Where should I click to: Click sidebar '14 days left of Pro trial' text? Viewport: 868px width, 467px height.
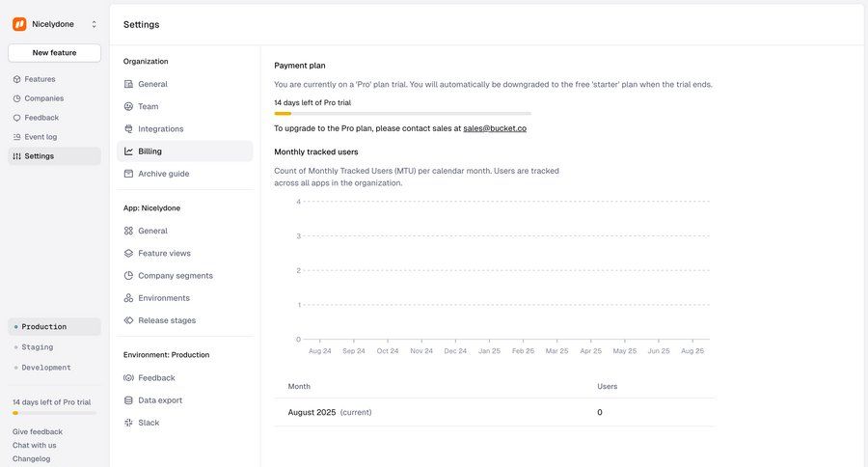pyautogui.click(x=51, y=402)
